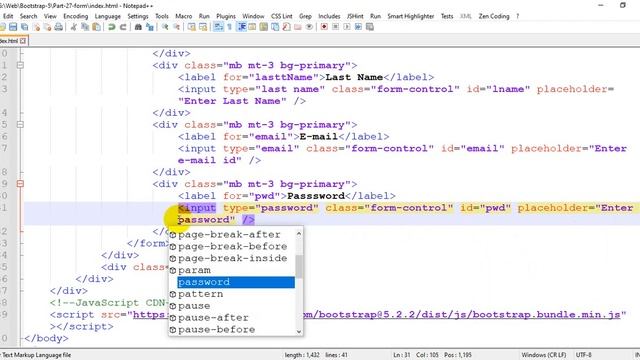The height and width of the screenshot is (360, 640).
Task: Open the Macro menu
Action: click(184, 16)
